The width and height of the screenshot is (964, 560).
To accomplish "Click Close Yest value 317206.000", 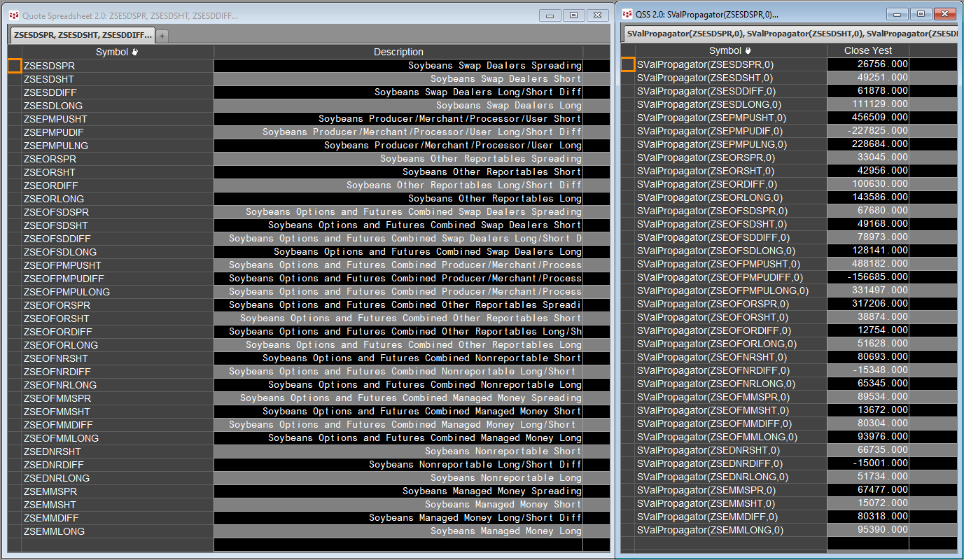I will tap(867, 304).
